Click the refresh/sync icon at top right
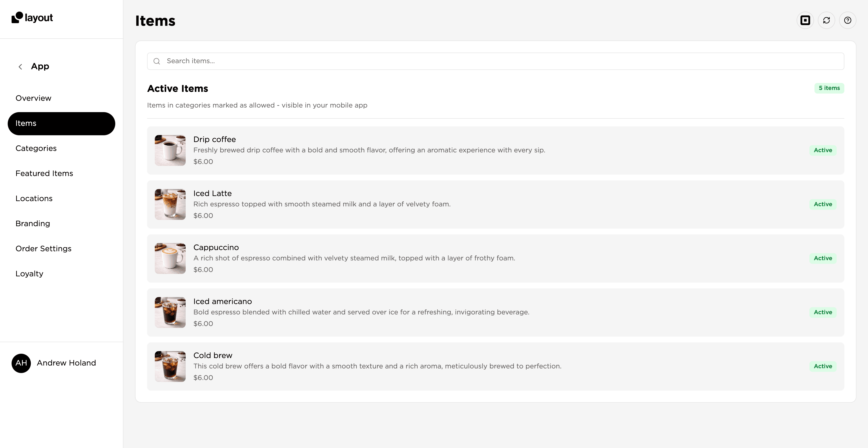The image size is (868, 448). click(x=827, y=20)
